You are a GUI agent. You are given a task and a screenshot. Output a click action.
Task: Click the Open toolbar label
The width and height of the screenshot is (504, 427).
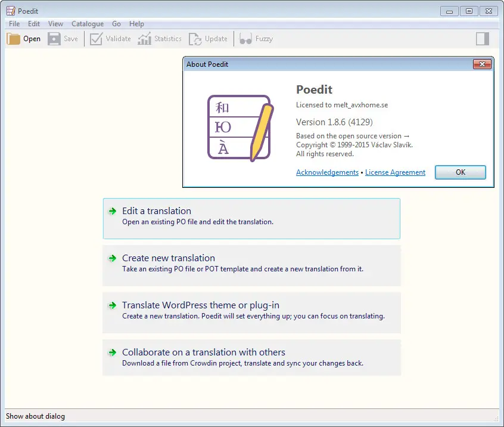click(x=32, y=39)
